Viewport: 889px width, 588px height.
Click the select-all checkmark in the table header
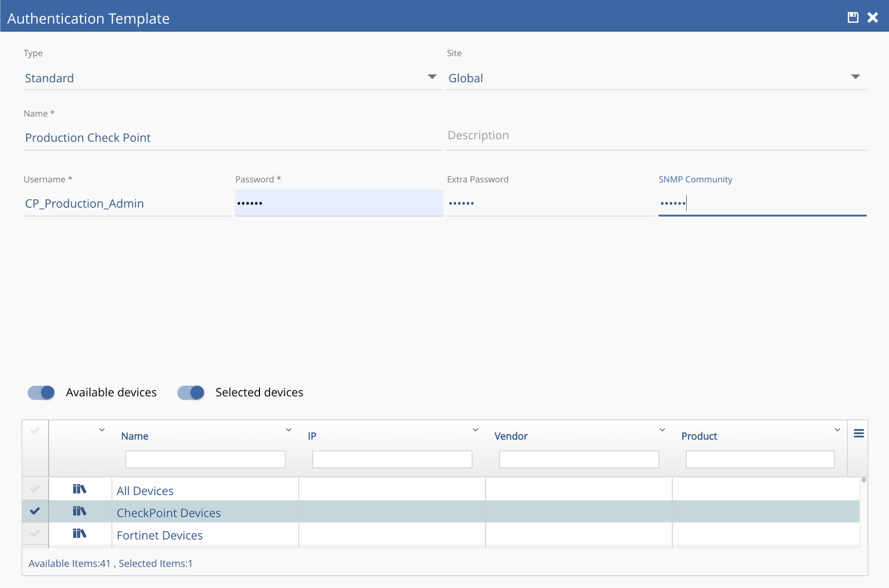(34, 431)
